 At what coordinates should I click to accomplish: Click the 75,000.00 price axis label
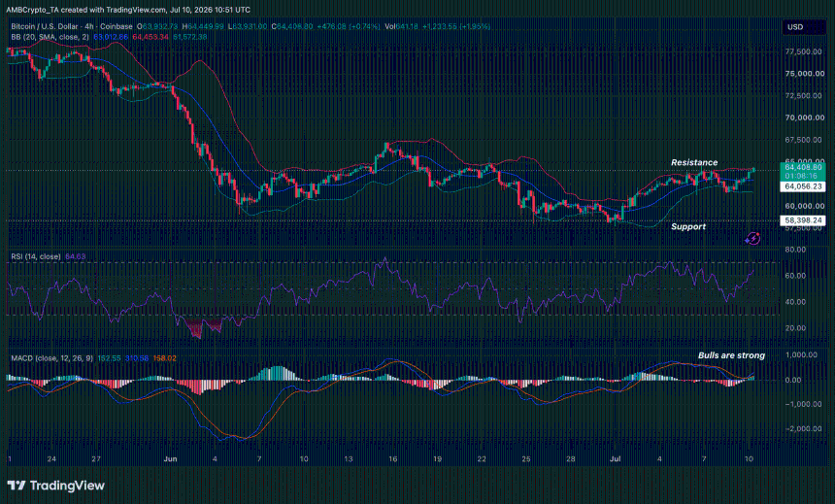coord(804,74)
